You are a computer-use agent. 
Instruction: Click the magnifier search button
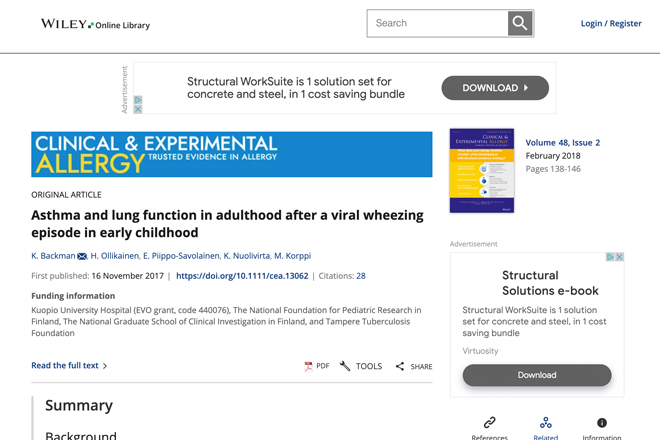520,23
